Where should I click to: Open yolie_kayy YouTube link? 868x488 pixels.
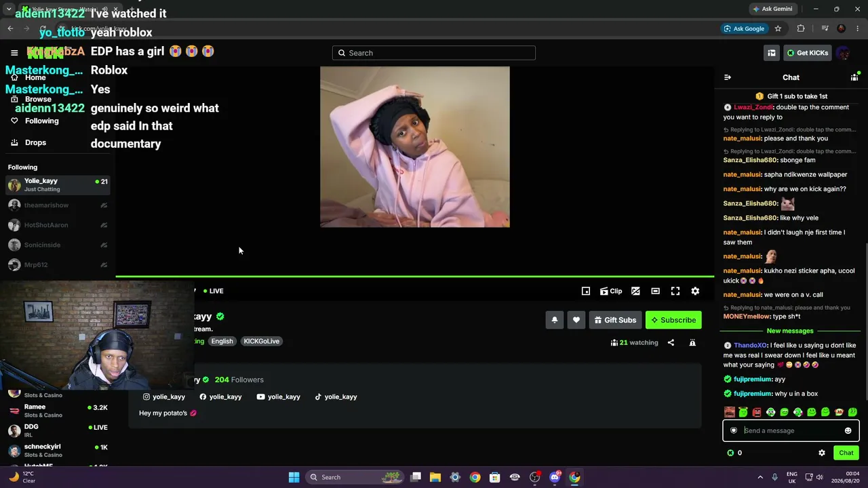(278, 396)
